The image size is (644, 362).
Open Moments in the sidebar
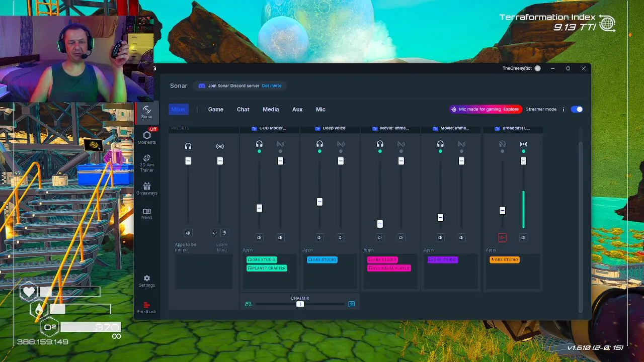[x=146, y=138]
